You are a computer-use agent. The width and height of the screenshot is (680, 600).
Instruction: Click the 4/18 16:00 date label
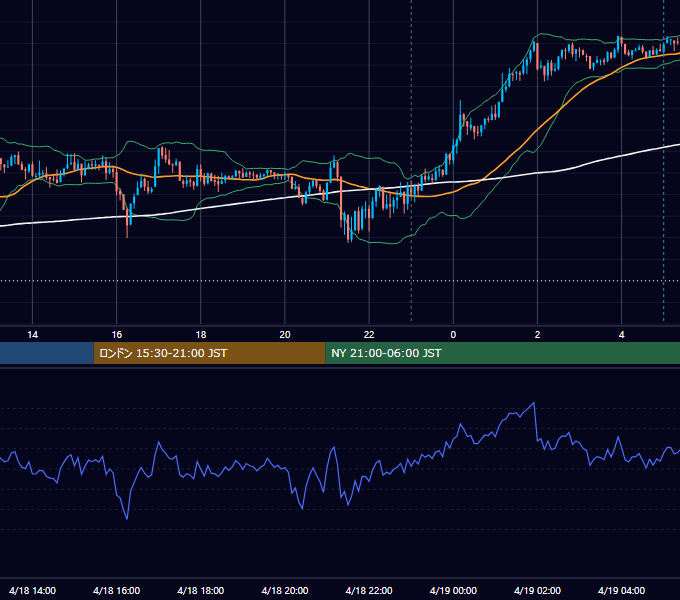tap(117, 590)
